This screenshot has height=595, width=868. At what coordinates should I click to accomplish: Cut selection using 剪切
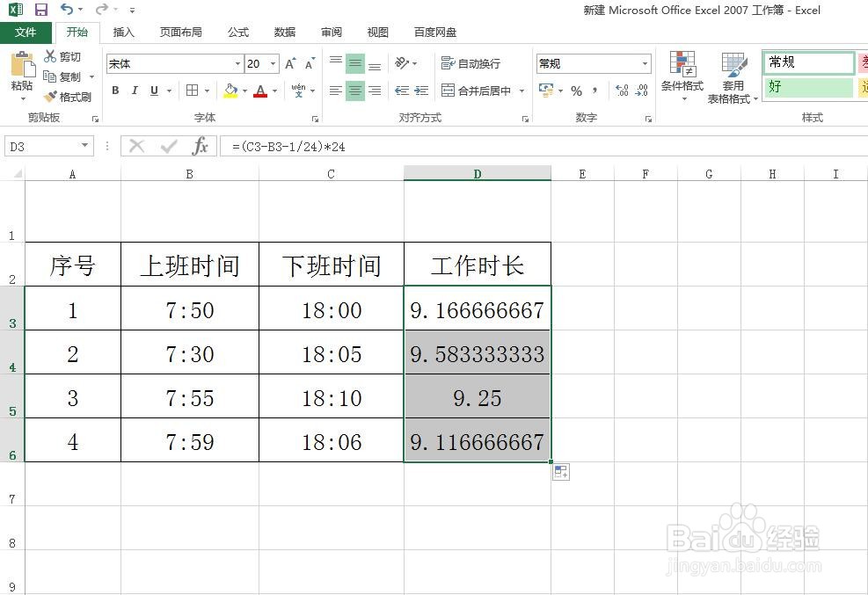click(x=62, y=56)
